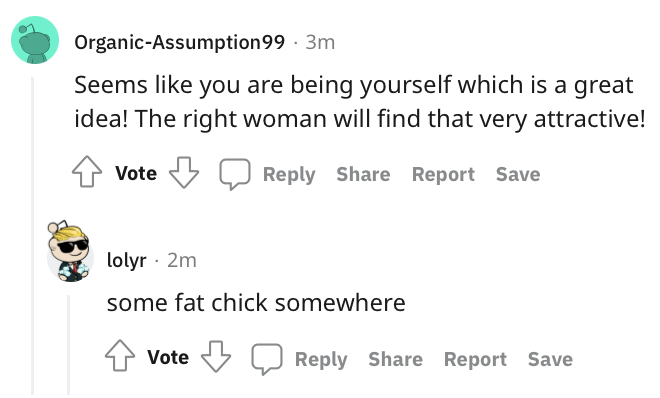The image size is (660, 398).
Task: Report Organic-Assumption99's comment
Action: [443, 174]
